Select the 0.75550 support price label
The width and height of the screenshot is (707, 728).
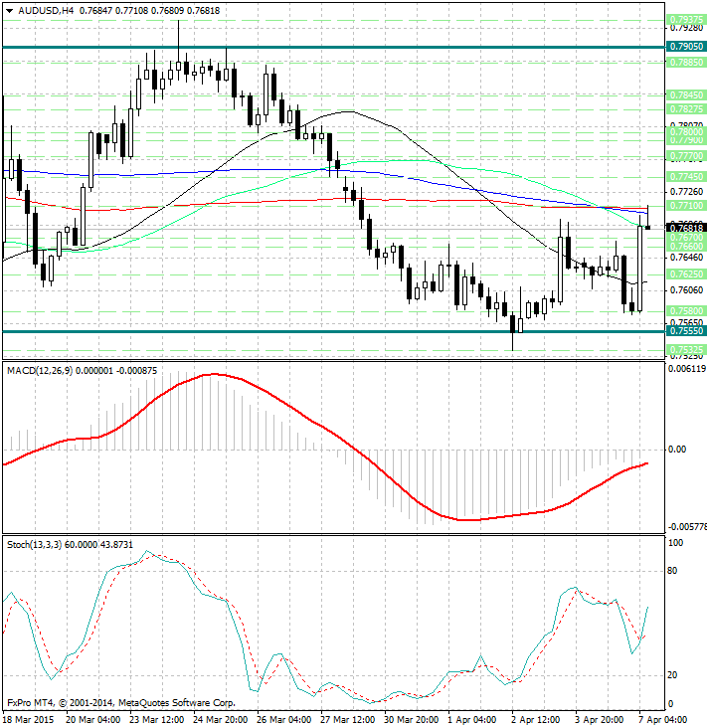[686, 331]
